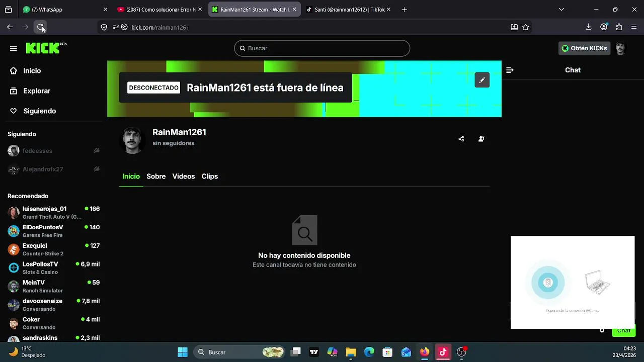The width and height of the screenshot is (644, 362).
Task: Select the Videos channel tab
Action: [184, 176]
